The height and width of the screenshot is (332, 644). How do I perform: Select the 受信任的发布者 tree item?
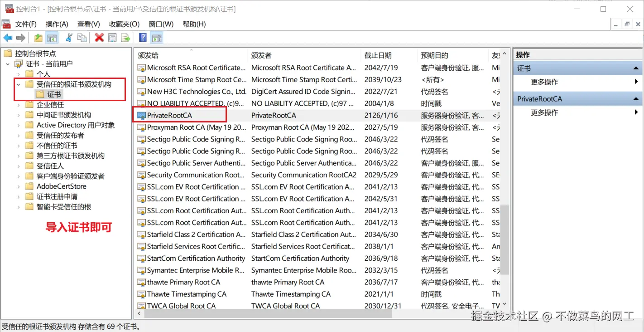pos(60,136)
